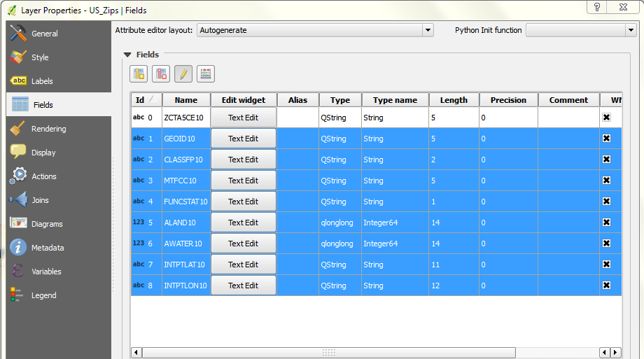Viewport: 644px width, 359px height.
Task: Select the GEOID10 field name cell
Action: (x=186, y=139)
